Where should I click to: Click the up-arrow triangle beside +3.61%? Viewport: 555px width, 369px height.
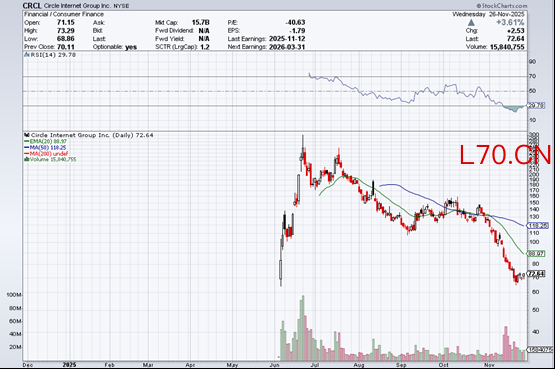pos(471,22)
